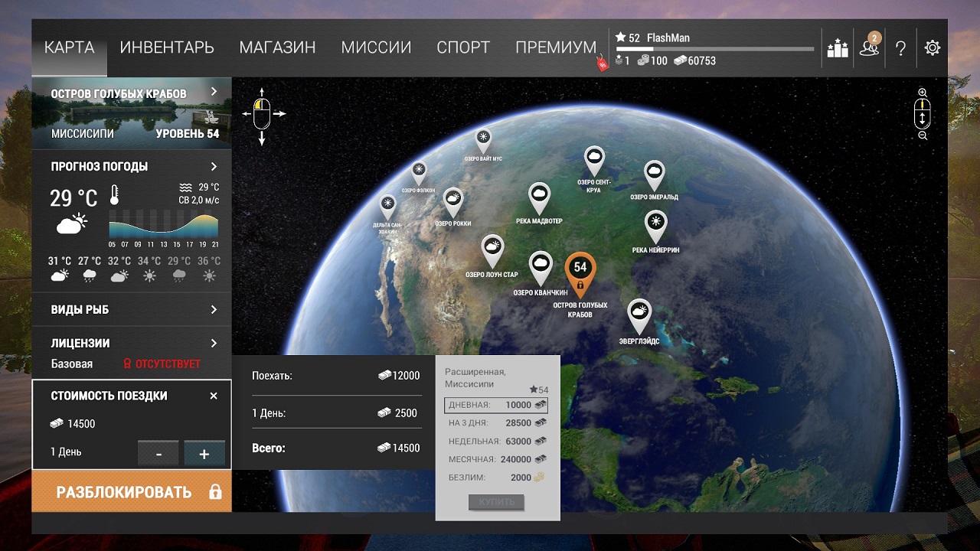Select the МЕСЯЧНАЯ 240000 license option
The image size is (980, 551).
(x=496, y=459)
